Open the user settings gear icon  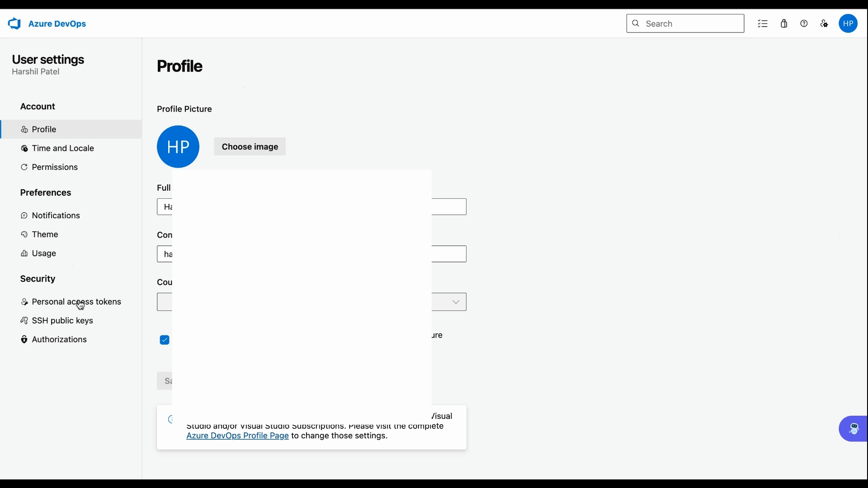point(824,23)
